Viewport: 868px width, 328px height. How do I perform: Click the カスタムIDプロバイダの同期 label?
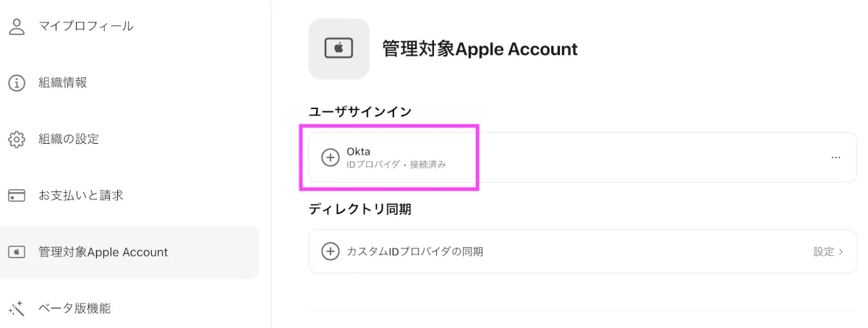414,251
